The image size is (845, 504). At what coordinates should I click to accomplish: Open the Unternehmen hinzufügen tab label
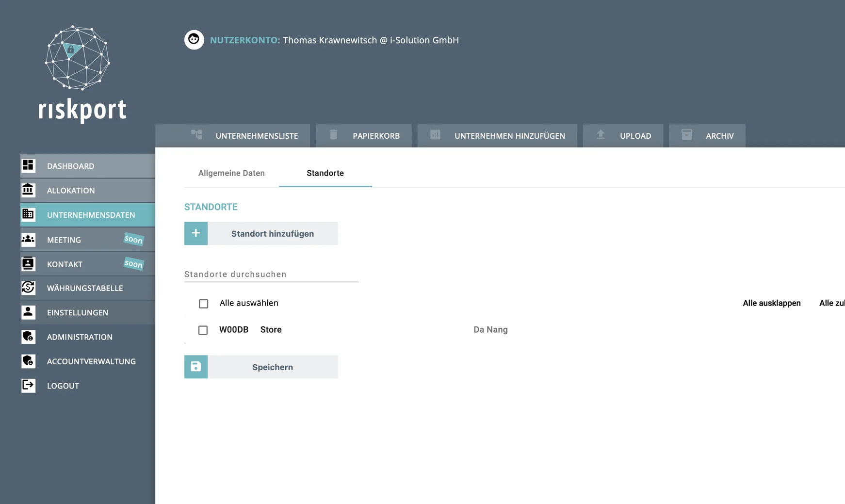pos(510,136)
